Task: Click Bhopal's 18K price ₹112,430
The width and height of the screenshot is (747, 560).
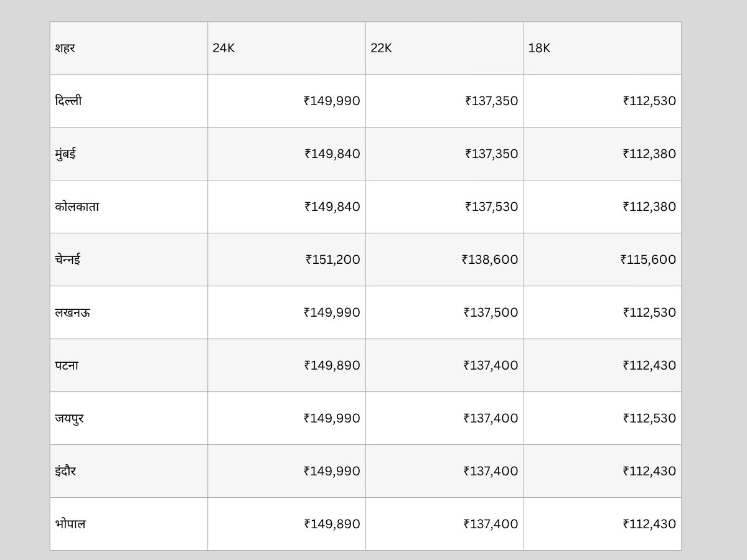Action: coord(649,524)
